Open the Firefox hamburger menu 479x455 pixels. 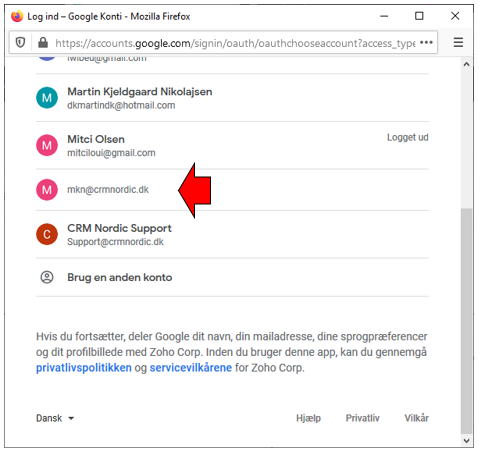click(x=458, y=42)
